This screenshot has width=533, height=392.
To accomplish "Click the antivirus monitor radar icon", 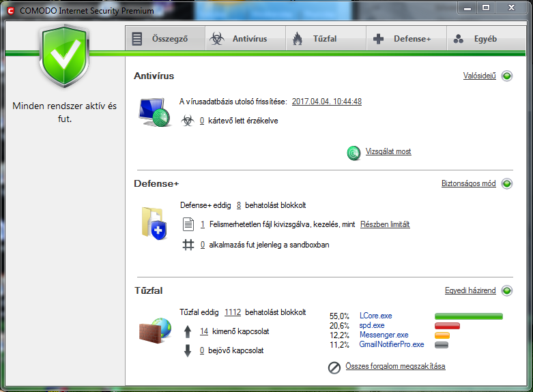I will point(155,112).
